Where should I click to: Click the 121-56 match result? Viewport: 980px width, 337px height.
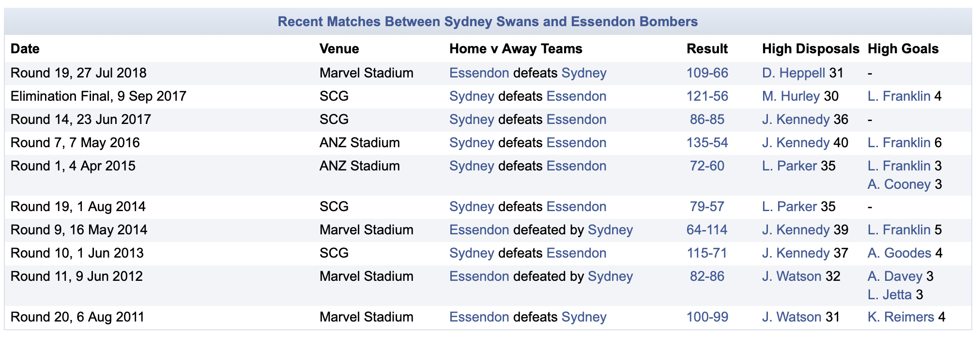coord(707,96)
